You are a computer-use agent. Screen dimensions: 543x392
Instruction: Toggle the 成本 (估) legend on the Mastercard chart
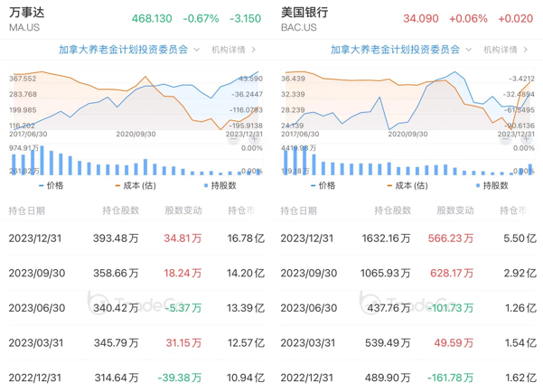pos(135,185)
